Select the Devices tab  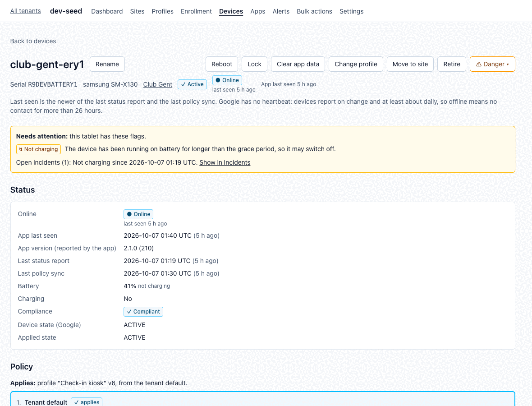click(x=231, y=12)
